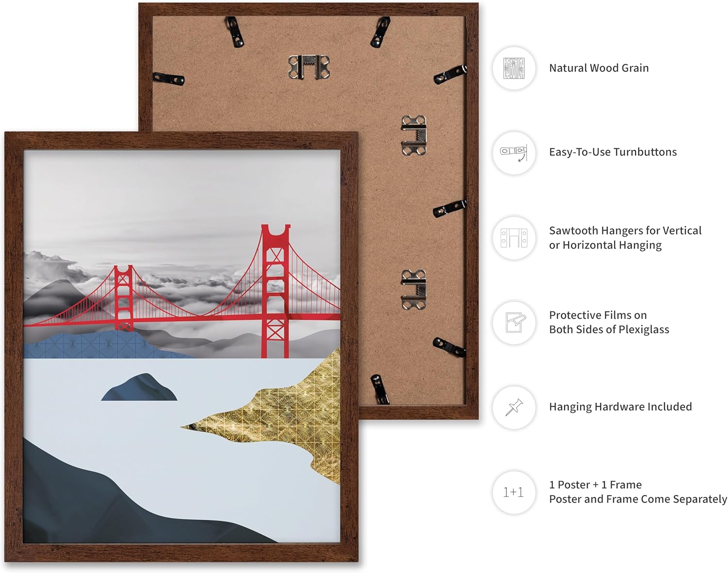Click the Protective Films icon
This screenshot has height=573, width=728.
tap(514, 323)
